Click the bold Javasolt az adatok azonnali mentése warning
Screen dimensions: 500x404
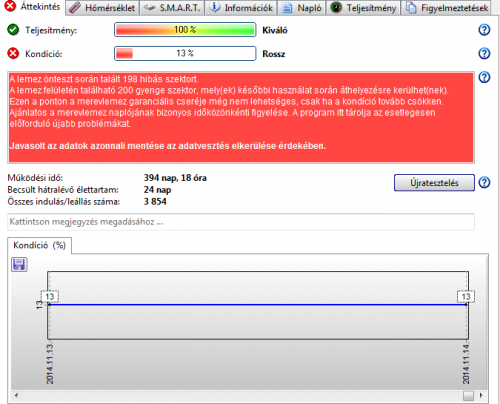[168, 146]
